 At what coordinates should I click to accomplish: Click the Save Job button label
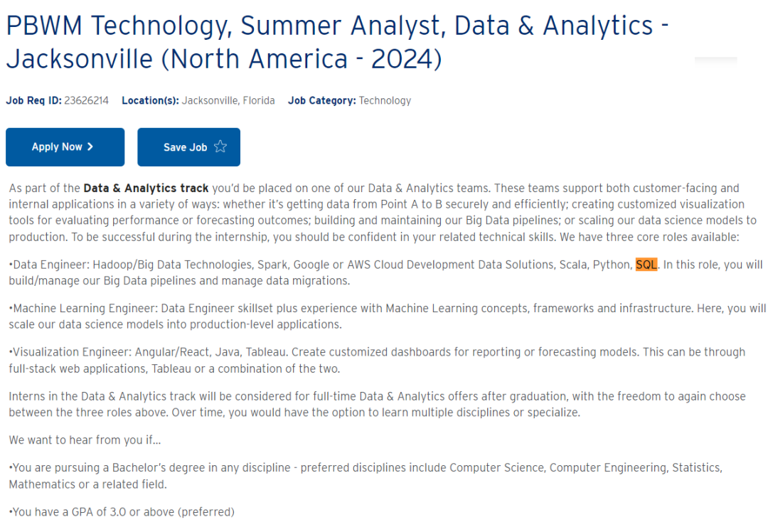185,148
